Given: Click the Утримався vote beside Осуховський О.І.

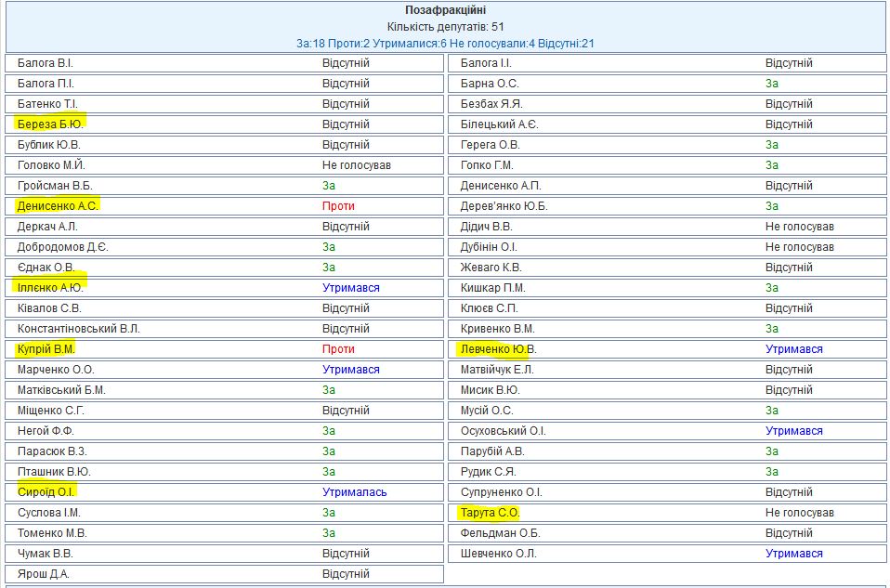Looking at the screenshot, I should tap(793, 431).
